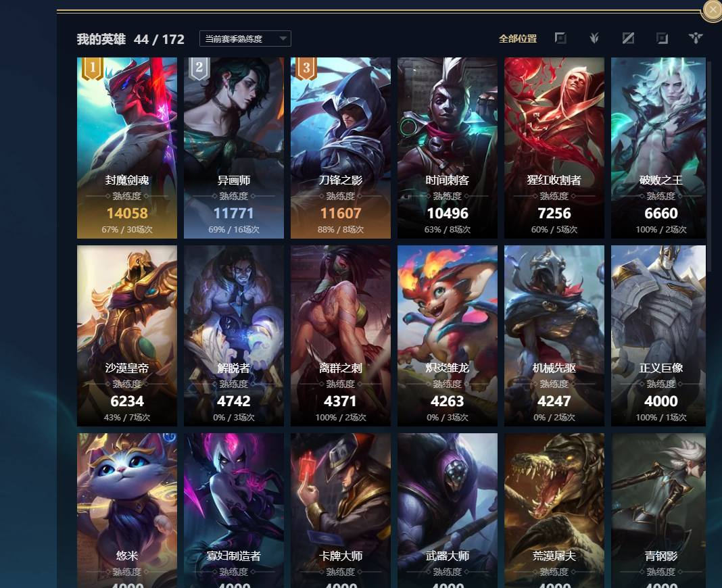The height and width of the screenshot is (588, 722).
Task: Click the rank 1 gold badge
Action: pyautogui.click(x=93, y=69)
